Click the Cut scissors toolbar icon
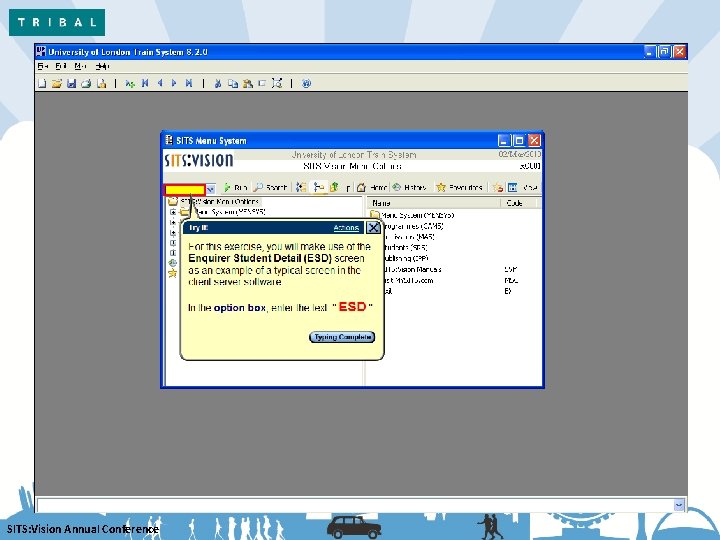720x540 pixels. point(218,83)
